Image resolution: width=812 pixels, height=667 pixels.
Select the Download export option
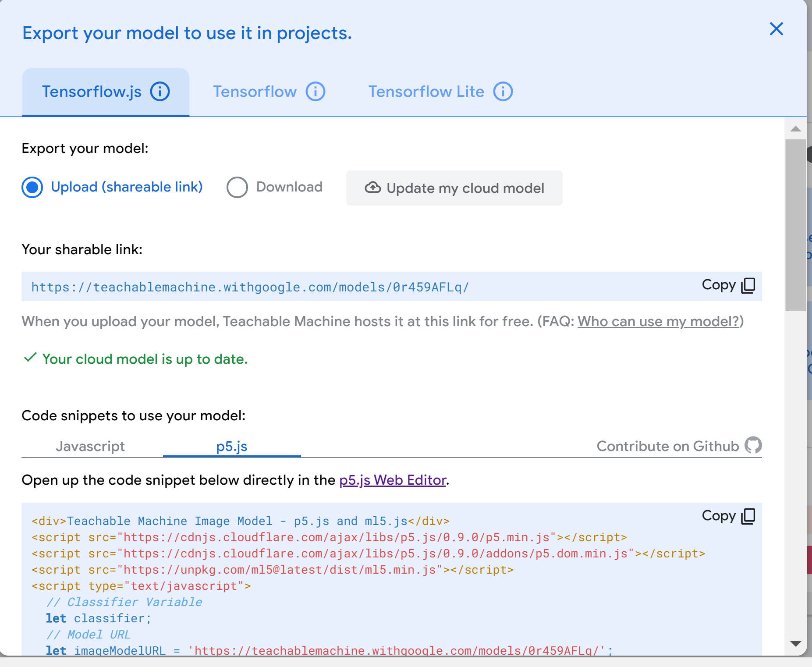tap(237, 187)
